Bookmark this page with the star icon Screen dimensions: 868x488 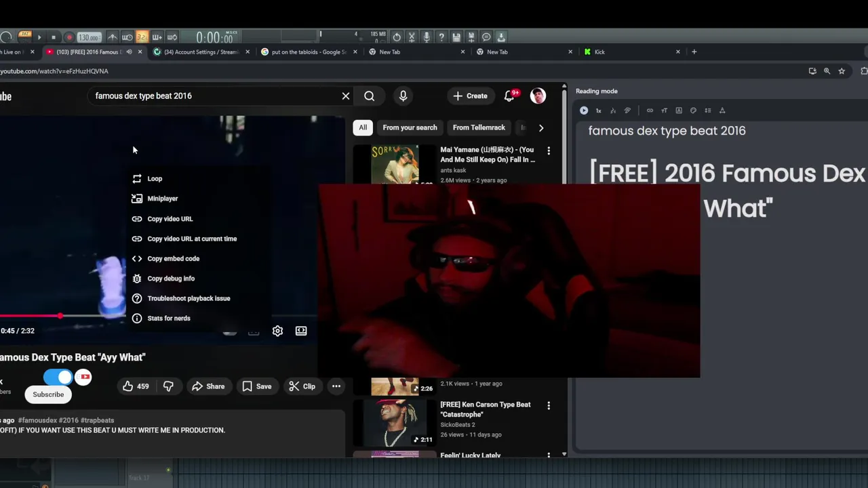click(842, 71)
